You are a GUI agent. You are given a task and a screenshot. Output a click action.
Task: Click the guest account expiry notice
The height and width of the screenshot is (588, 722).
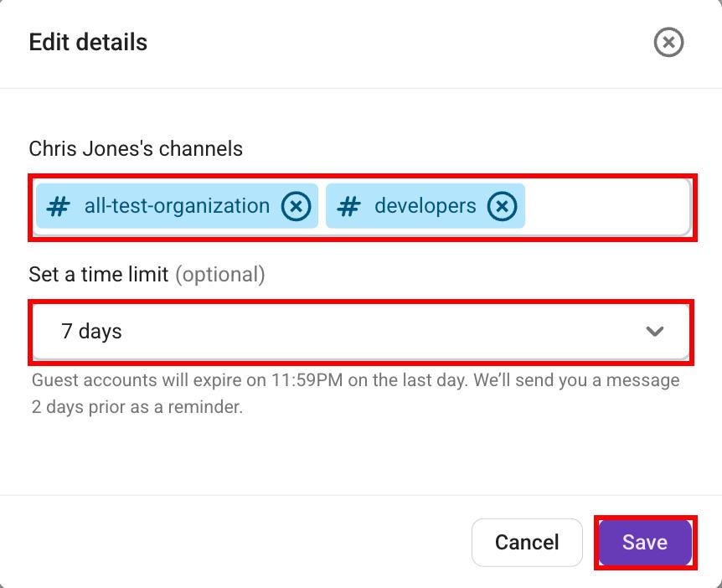tap(355, 380)
